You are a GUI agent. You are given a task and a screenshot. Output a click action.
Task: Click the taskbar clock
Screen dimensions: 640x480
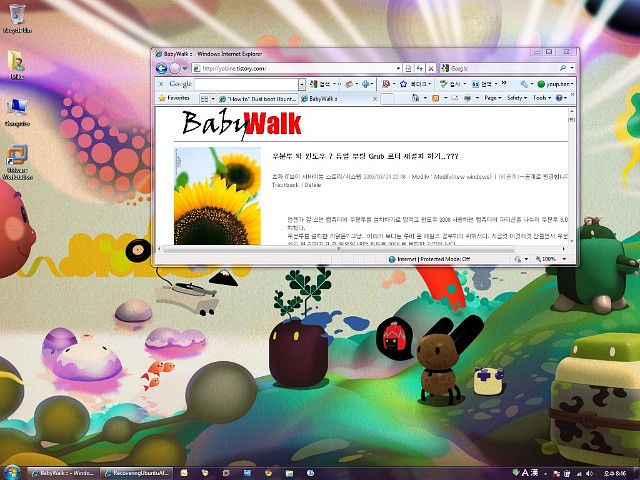615,473
